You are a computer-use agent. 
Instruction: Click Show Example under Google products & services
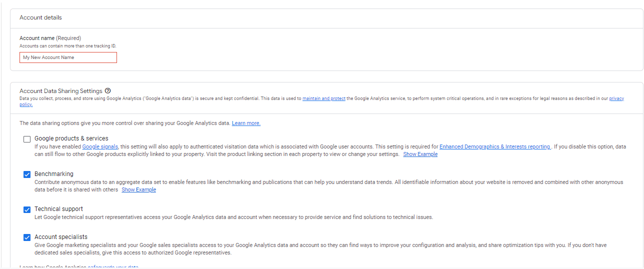(420, 154)
